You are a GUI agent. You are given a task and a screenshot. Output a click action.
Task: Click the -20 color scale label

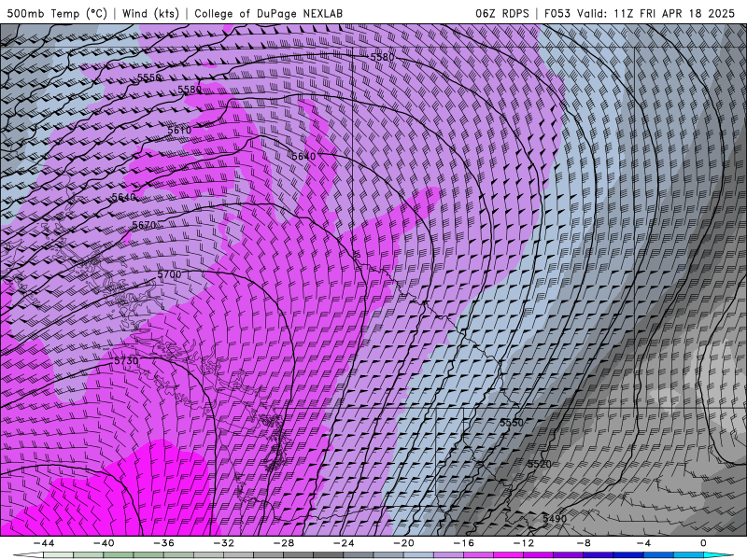coord(403,543)
